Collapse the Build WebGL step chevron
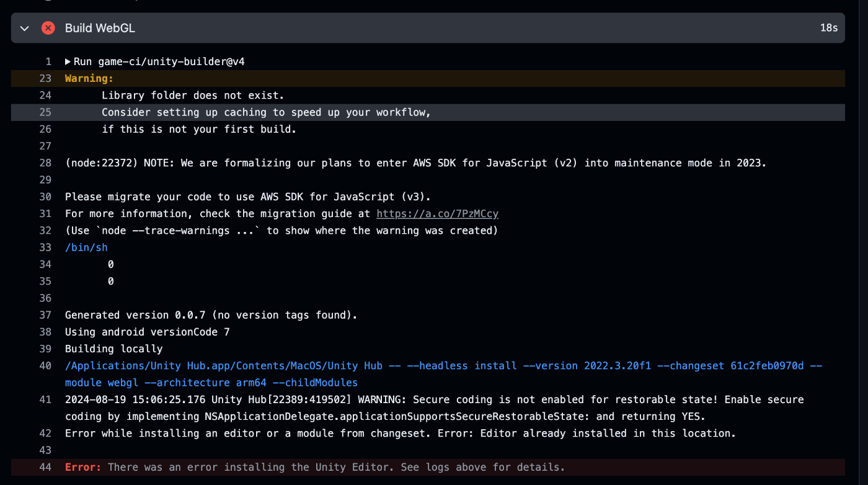The height and width of the screenshot is (485, 868). (x=25, y=28)
